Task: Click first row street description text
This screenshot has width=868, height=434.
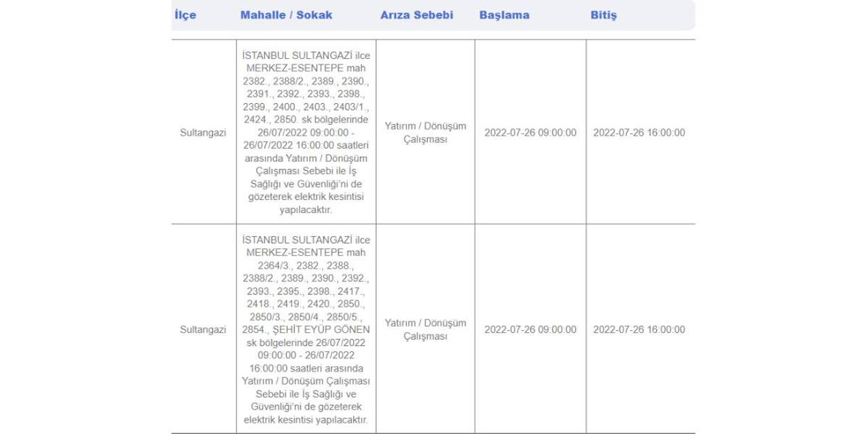Action: pyautogui.click(x=307, y=132)
